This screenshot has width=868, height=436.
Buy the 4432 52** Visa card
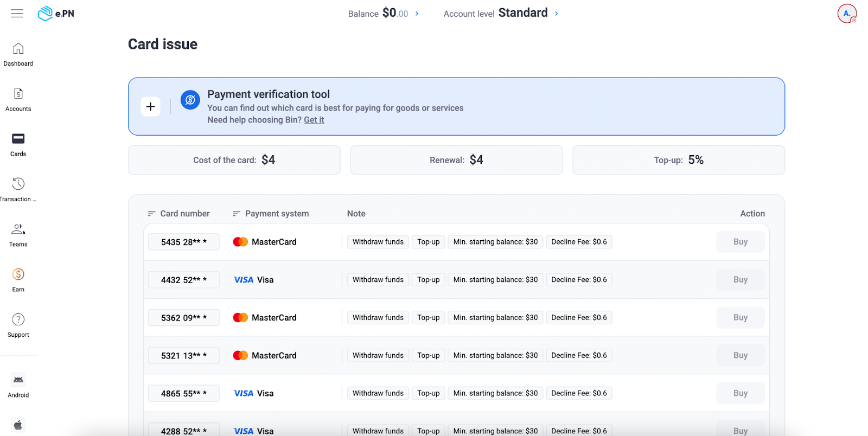pos(740,280)
